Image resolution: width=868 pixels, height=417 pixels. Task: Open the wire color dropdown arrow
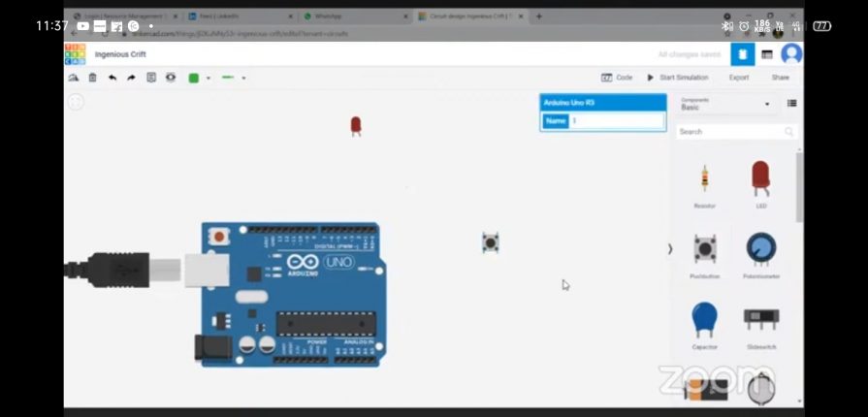pos(209,79)
